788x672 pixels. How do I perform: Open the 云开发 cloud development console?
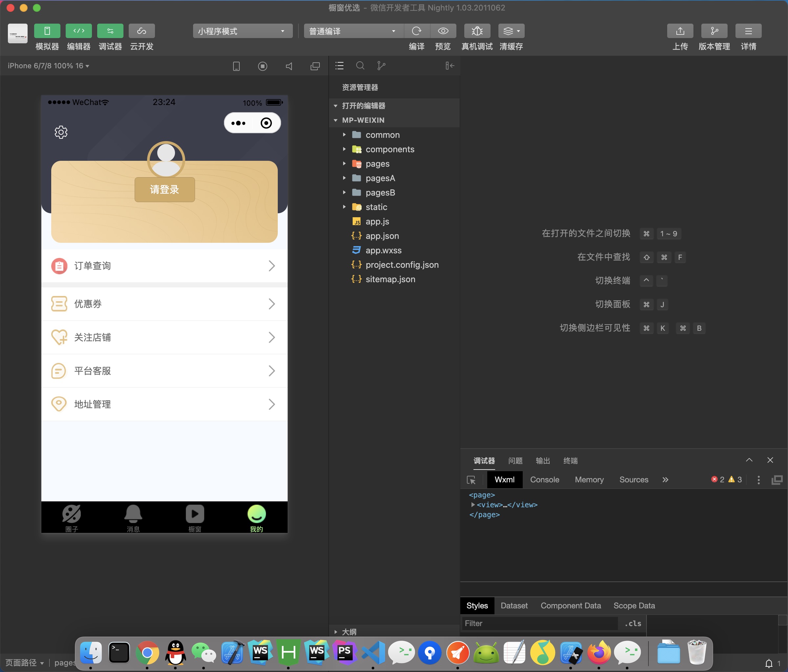[142, 31]
